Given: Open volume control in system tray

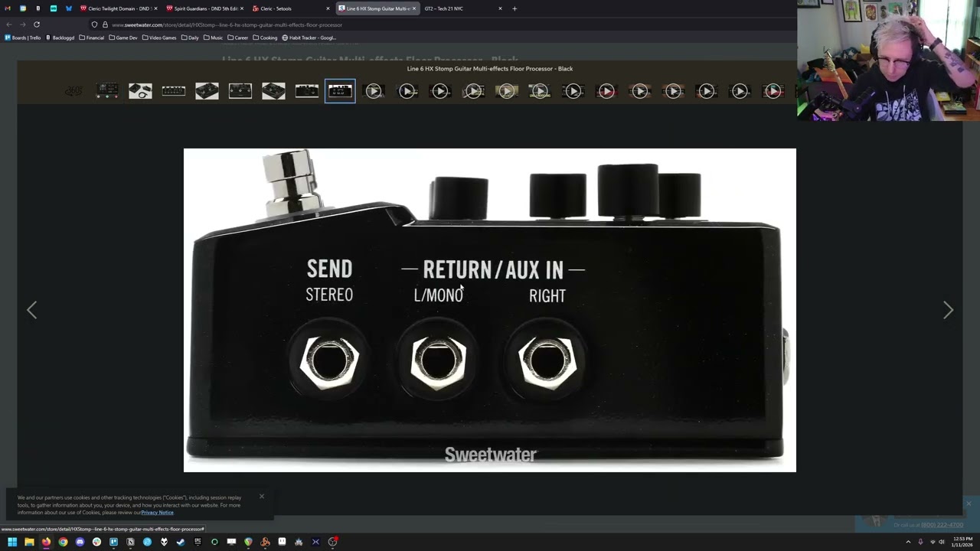Looking at the screenshot, I should click(942, 542).
